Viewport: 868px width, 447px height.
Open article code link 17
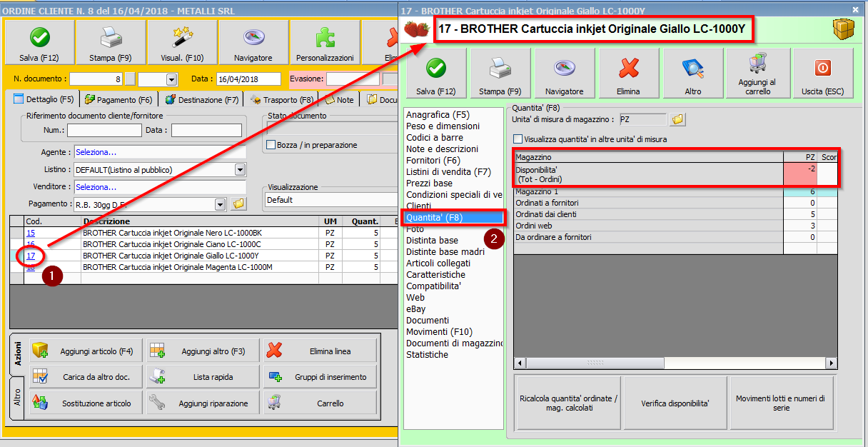point(31,256)
